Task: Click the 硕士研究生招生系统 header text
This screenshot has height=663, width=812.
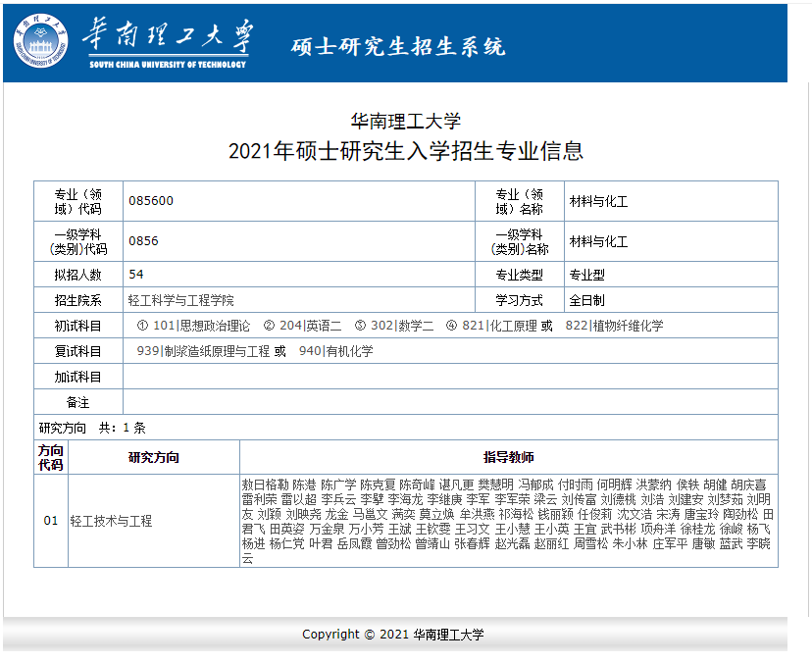Action: (x=398, y=47)
